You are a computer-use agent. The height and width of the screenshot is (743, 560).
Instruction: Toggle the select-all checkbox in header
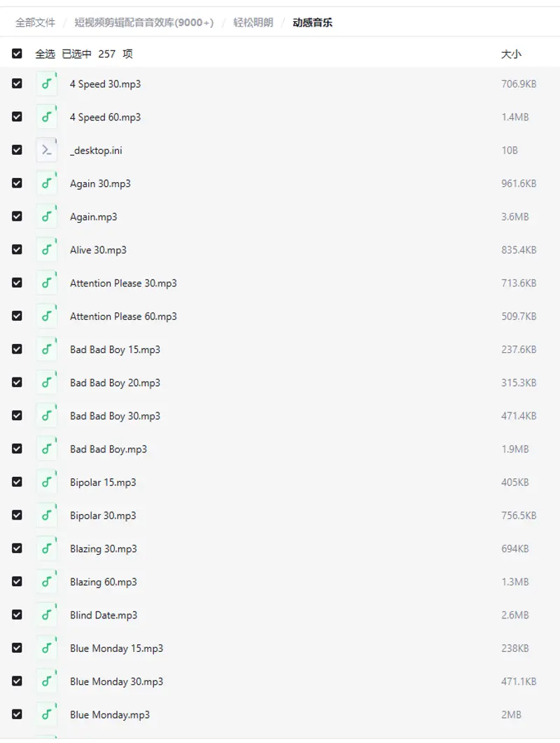click(17, 54)
